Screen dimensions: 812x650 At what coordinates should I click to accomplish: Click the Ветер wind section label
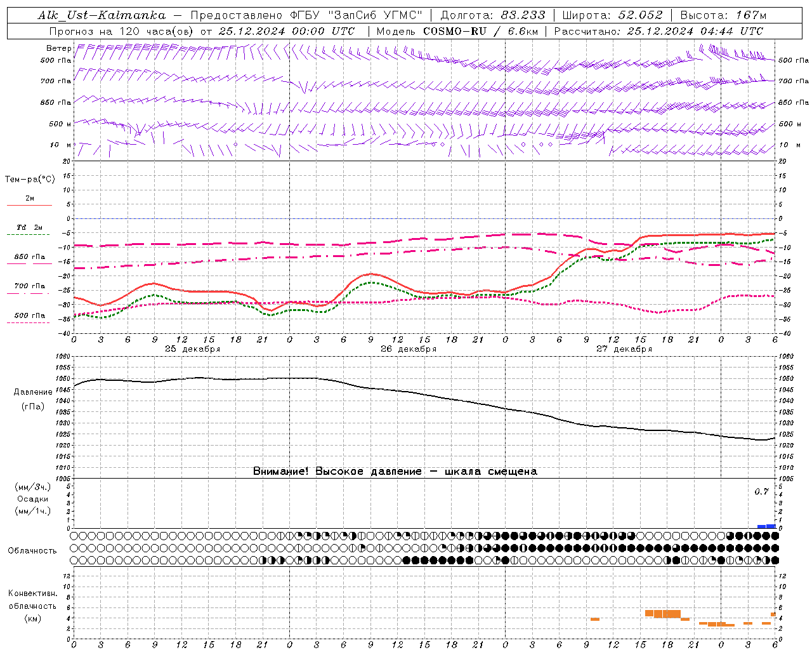coord(58,48)
